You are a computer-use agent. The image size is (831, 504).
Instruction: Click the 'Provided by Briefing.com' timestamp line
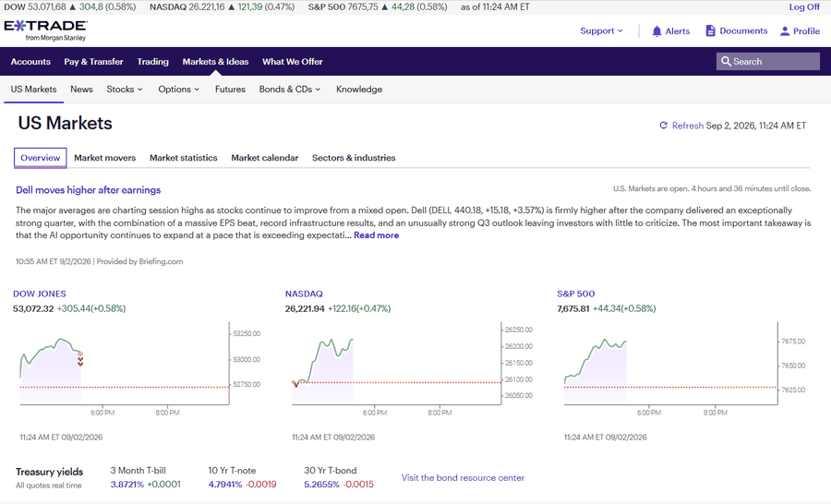point(99,261)
